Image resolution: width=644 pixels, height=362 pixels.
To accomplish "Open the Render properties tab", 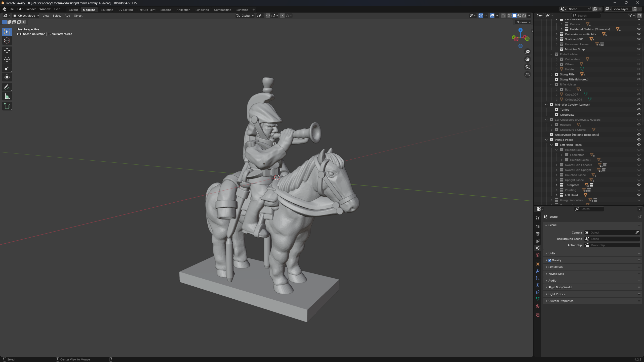I will 538,227.
